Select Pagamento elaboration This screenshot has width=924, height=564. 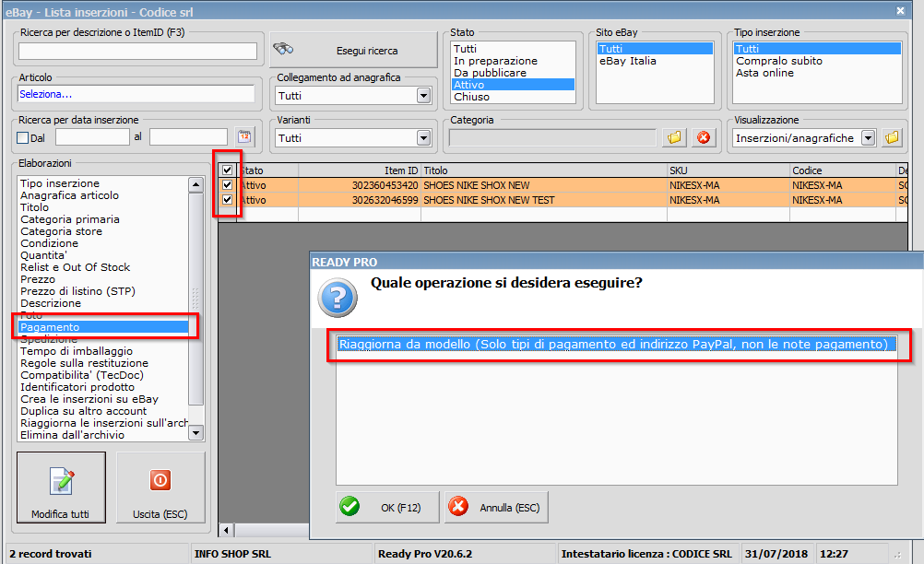[x=103, y=327]
